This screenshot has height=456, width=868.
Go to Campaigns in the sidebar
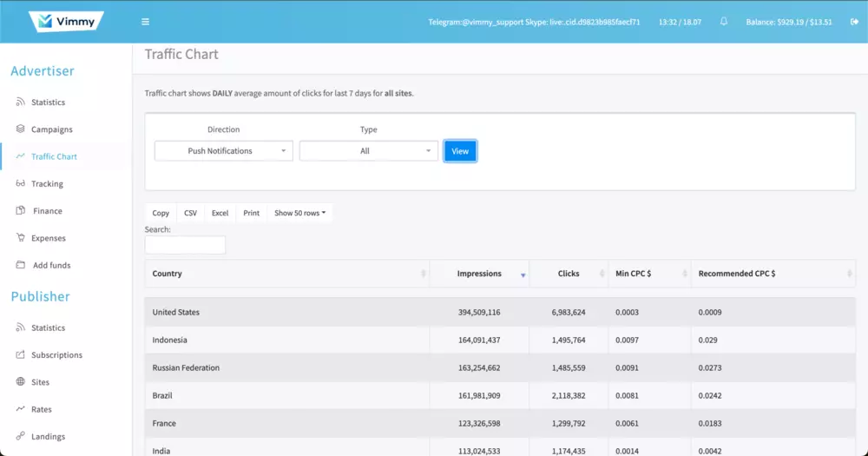pyautogui.click(x=51, y=129)
